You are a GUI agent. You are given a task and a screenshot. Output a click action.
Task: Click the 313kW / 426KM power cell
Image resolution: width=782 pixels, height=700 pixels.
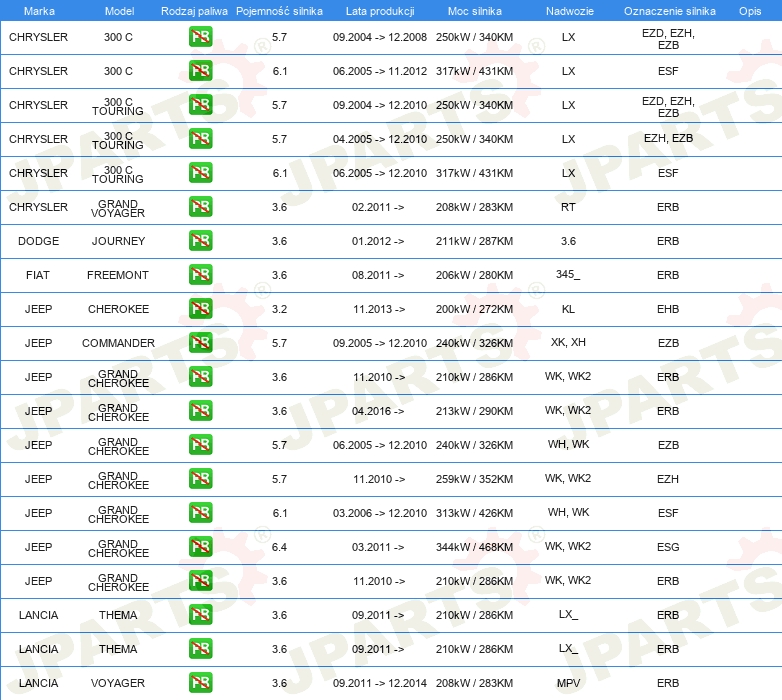click(x=474, y=513)
